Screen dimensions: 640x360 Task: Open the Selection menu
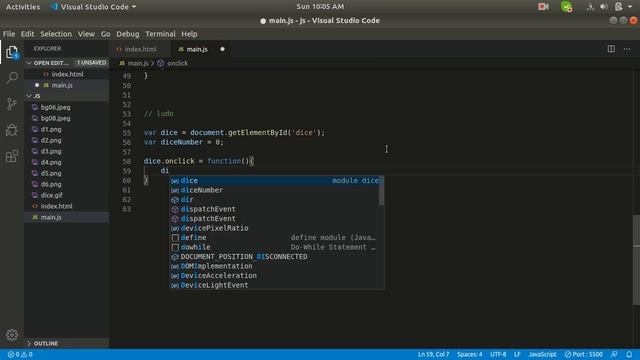[x=56, y=34]
